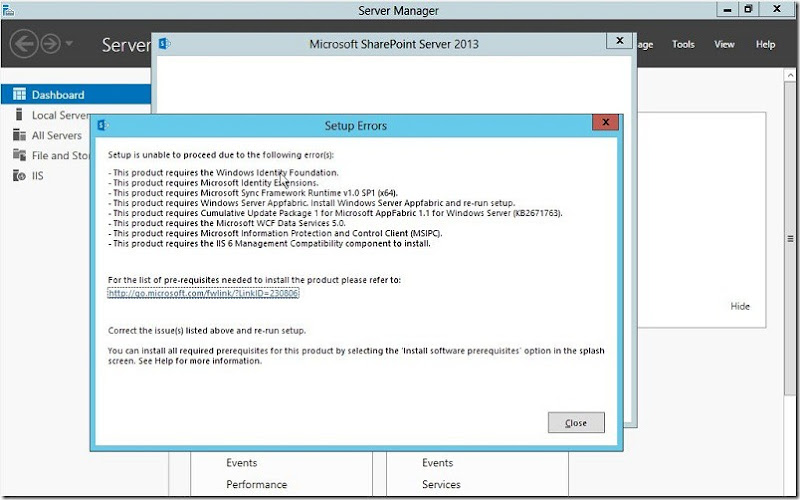Click the 'Windows Identity Foundation' error line
Screen dimensions: 800x500
pyautogui.click(x=223, y=172)
